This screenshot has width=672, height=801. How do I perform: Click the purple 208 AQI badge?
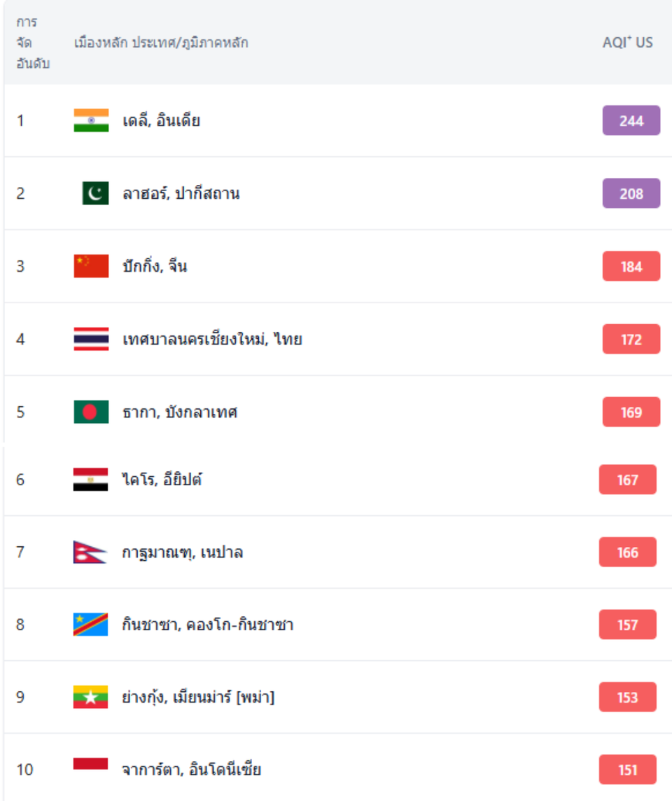(x=631, y=193)
